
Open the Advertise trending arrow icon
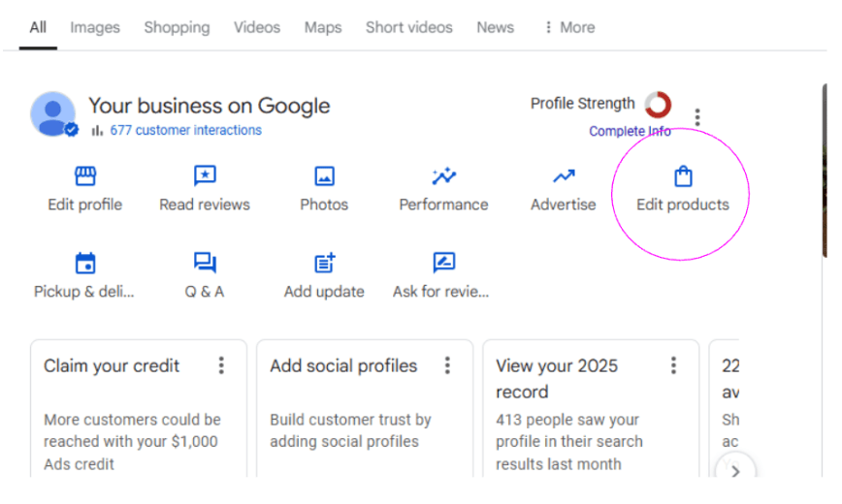564,176
